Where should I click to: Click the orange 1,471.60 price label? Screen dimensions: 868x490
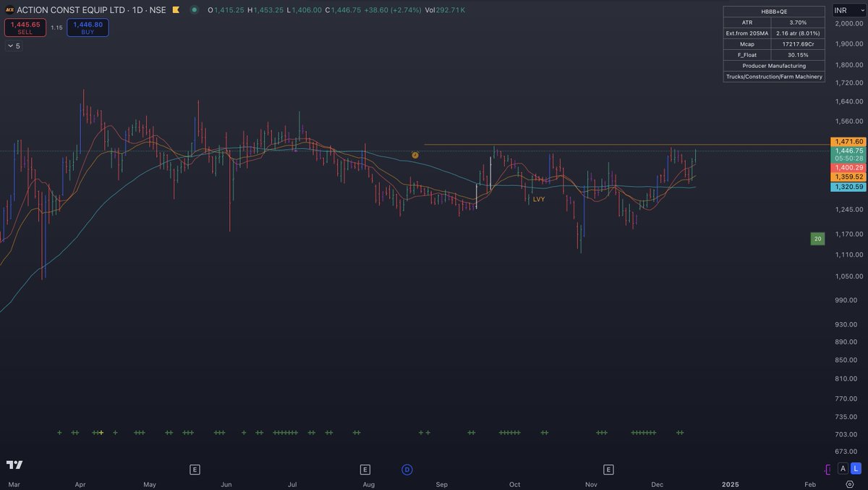848,142
